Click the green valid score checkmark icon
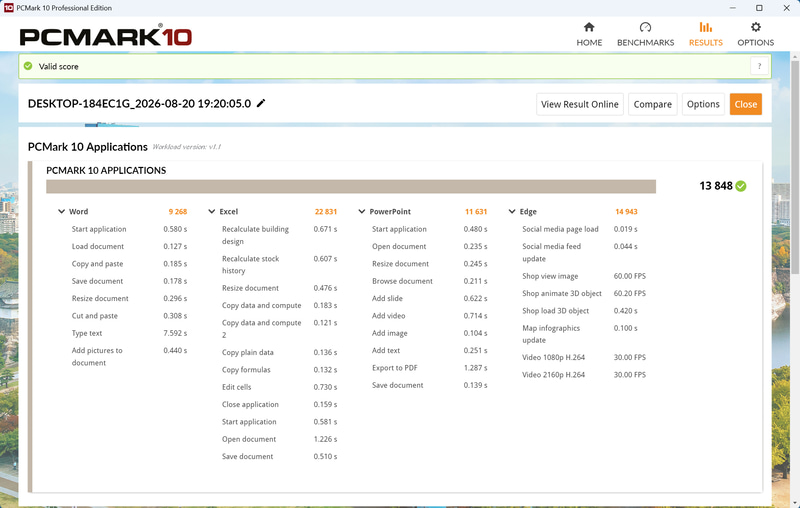 [28, 66]
